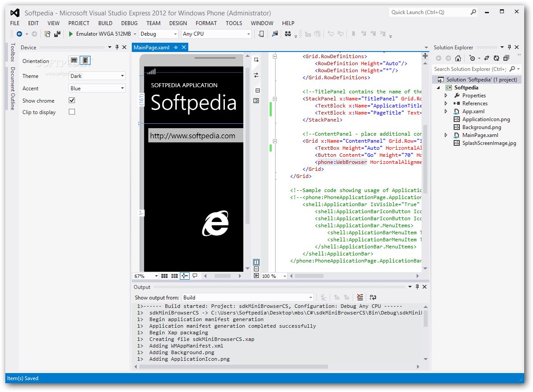
Task: Expand the MainPage.xaml tree node
Action: click(x=446, y=135)
